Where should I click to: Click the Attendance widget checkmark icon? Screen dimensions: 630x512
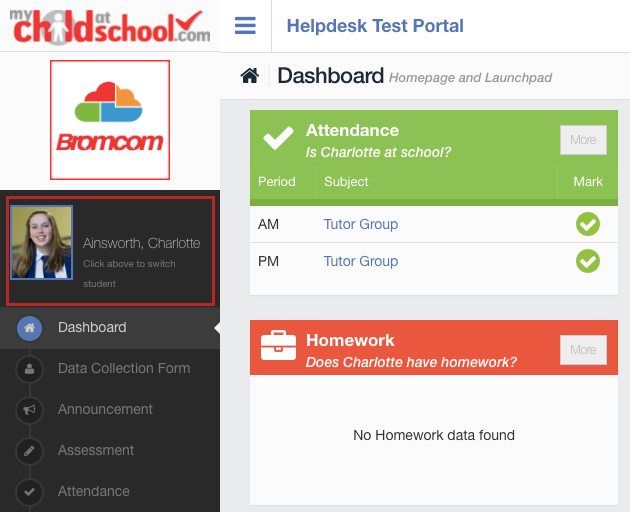pos(278,138)
